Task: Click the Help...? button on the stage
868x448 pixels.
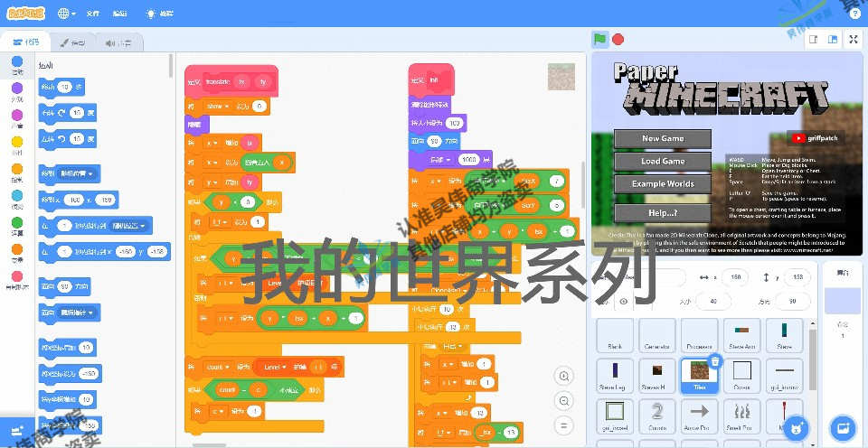Action: [x=662, y=213]
